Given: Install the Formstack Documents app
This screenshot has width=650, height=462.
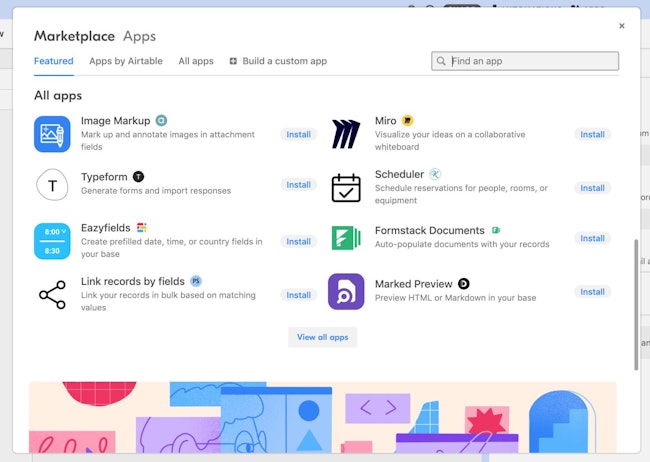Looking at the screenshot, I should click(592, 238).
